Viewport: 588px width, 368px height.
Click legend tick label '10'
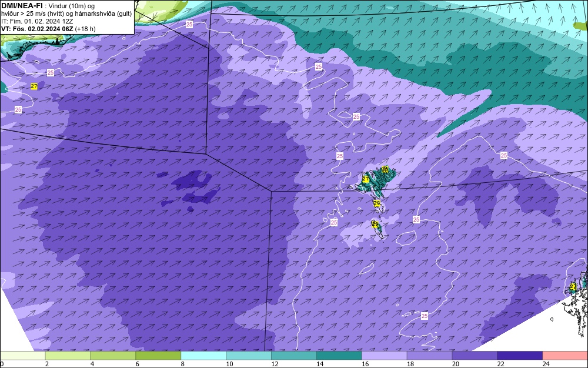[229, 364]
